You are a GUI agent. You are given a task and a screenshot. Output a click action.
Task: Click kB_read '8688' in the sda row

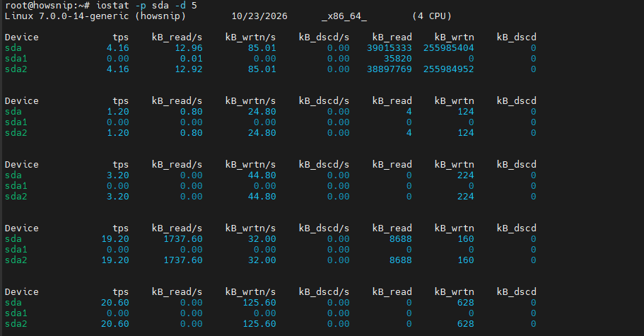tap(400, 239)
